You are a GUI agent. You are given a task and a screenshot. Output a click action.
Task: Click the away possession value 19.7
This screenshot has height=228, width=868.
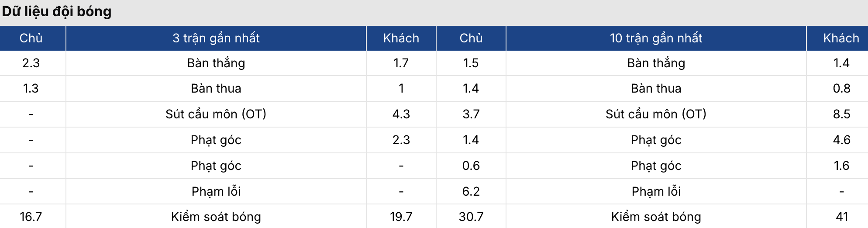tap(401, 217)
